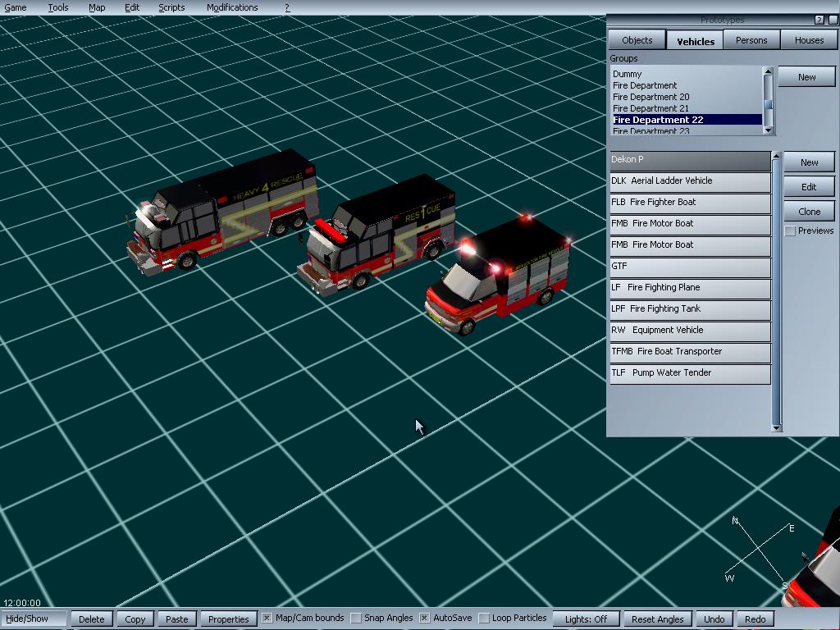
Task: Click the prototype list scrollbar track
Action: pos(776,292)
